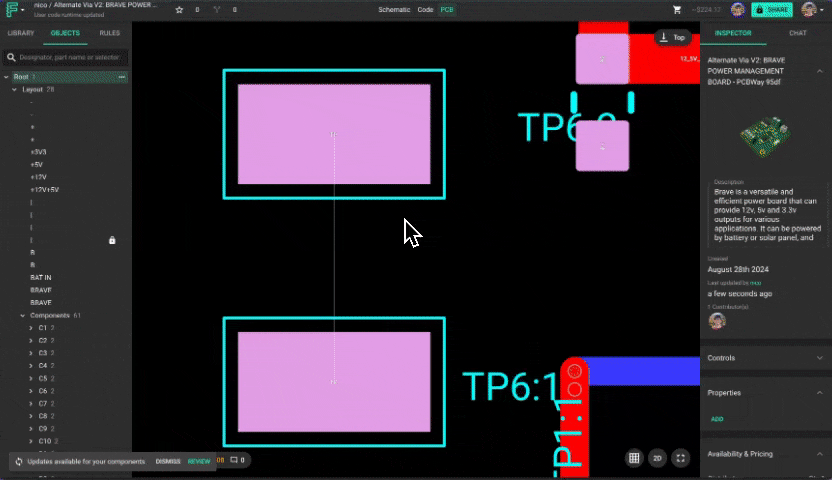Review available component updates
Screen dimensions: 832x480
(199, 461)
